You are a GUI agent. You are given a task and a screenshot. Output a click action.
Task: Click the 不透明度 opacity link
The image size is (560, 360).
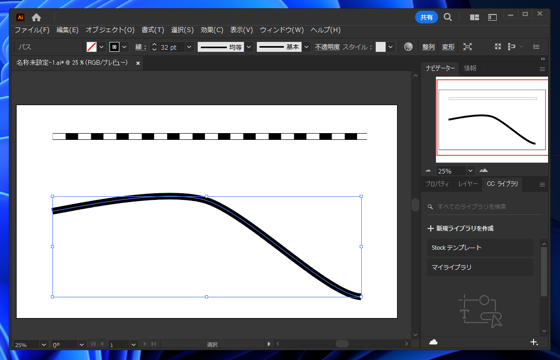pos(327,47)
